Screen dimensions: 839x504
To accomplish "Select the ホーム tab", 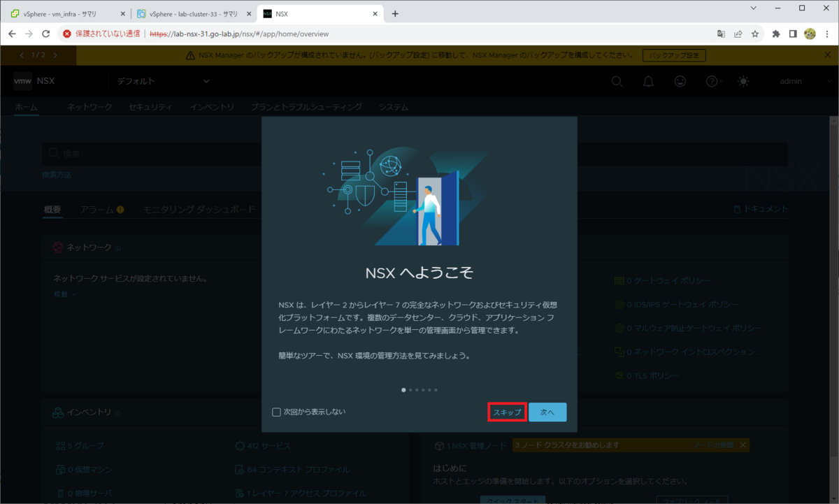I will pos(27,107).
